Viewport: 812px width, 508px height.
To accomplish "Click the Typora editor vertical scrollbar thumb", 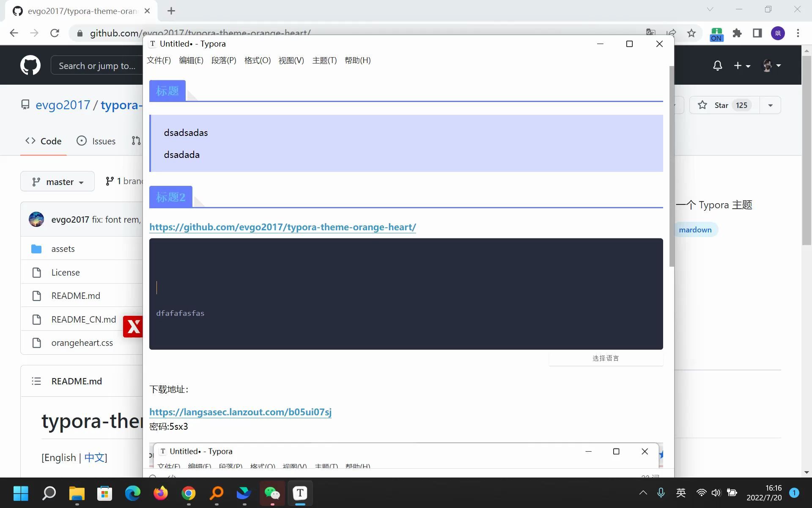I will (672, 166).
